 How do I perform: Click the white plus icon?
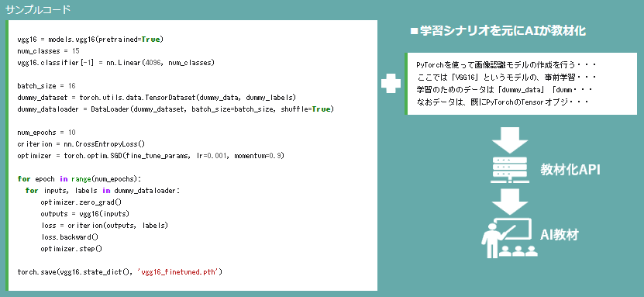[x=391, y=84]
